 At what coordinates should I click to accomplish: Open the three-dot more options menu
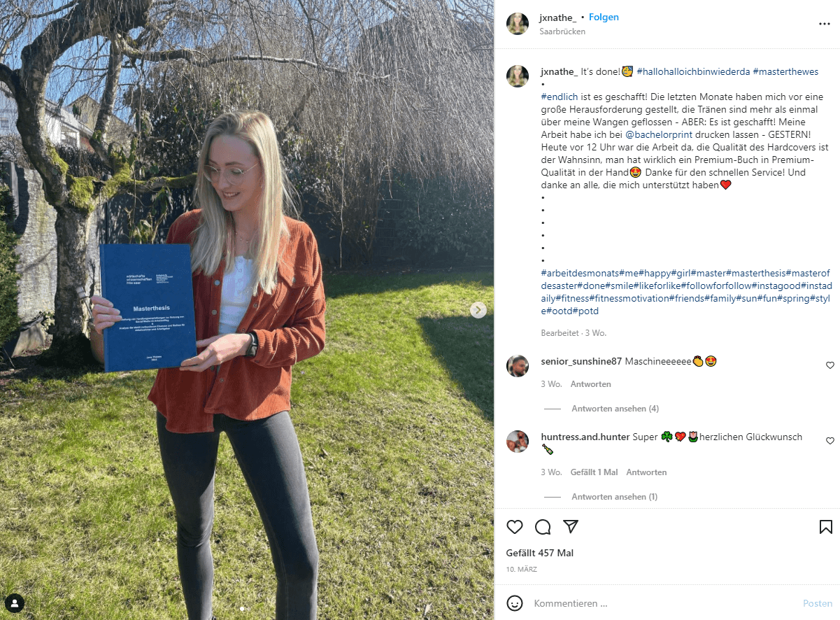[x=825, y=24]
